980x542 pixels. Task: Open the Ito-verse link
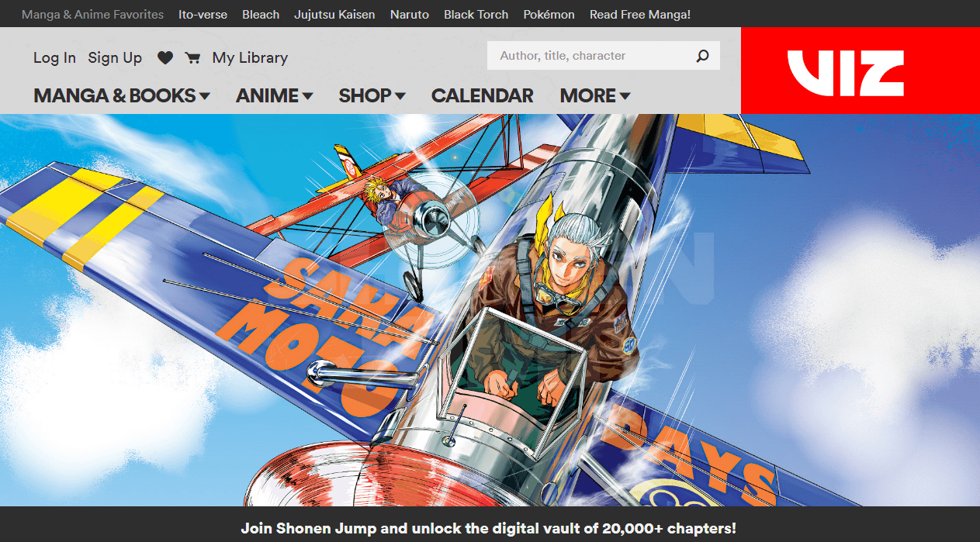click(203, 14)
